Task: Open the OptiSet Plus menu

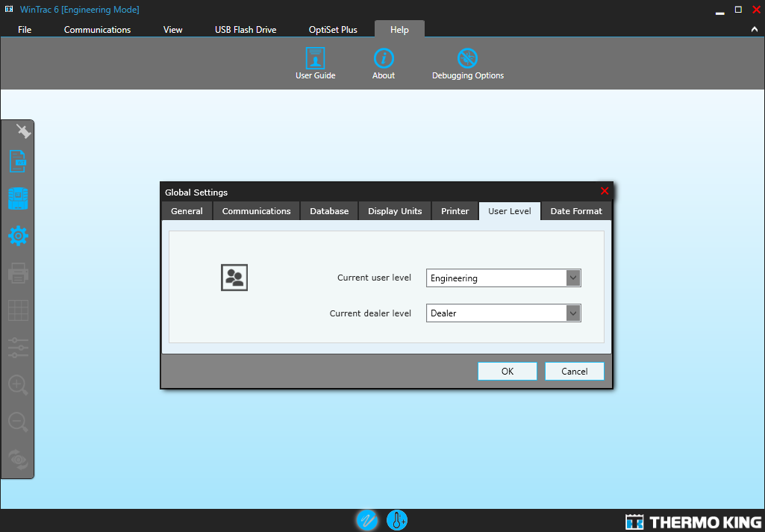Action: (x=333, y=30)
